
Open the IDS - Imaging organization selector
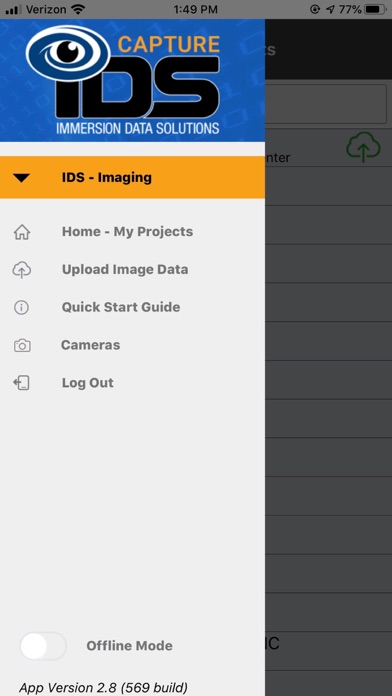[132, 178]
